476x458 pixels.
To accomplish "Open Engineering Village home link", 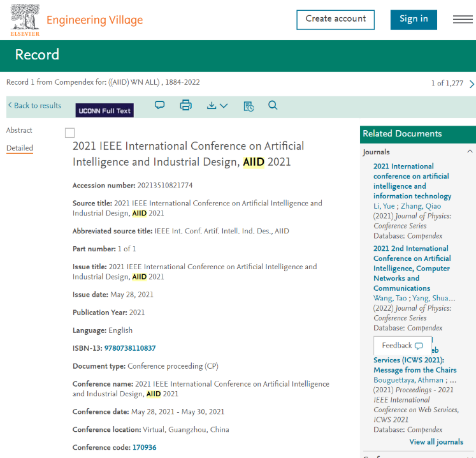I will (x=95, y=20).
